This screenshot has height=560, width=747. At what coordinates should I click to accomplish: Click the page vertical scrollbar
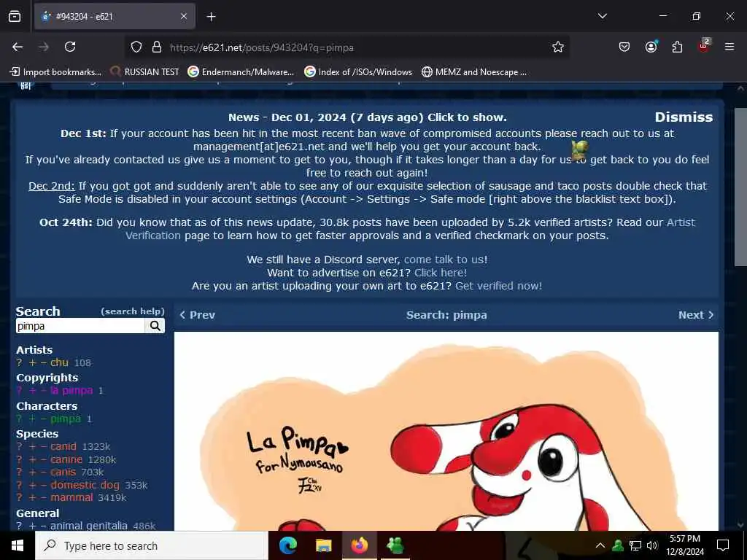click(740, 186)
